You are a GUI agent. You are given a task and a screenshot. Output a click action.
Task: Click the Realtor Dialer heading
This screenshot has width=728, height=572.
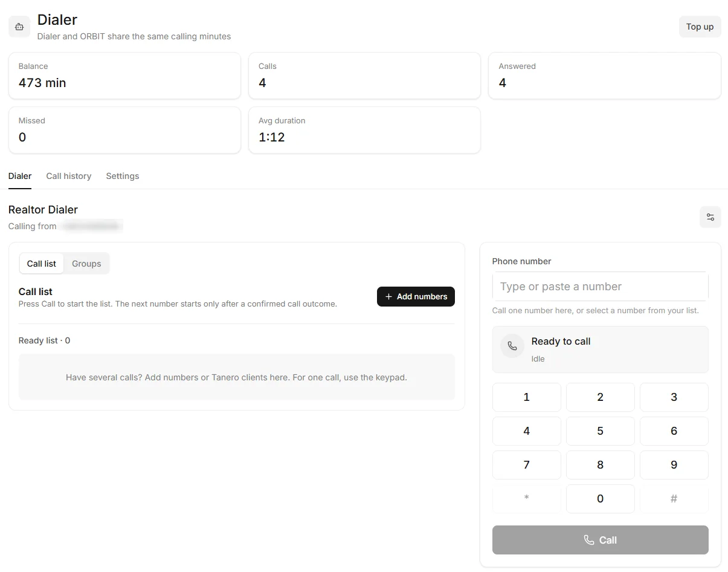click(43, 210)
